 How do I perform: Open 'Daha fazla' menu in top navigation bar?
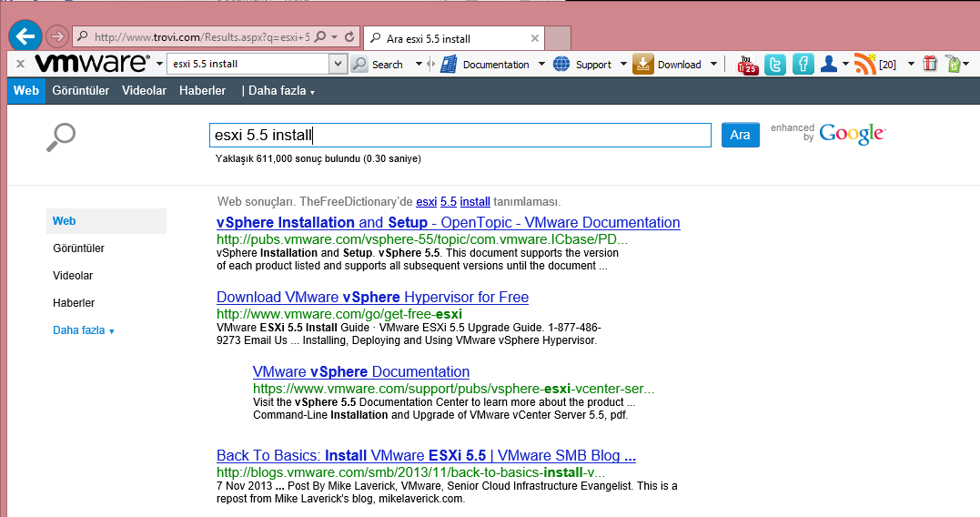click(281, 91)
